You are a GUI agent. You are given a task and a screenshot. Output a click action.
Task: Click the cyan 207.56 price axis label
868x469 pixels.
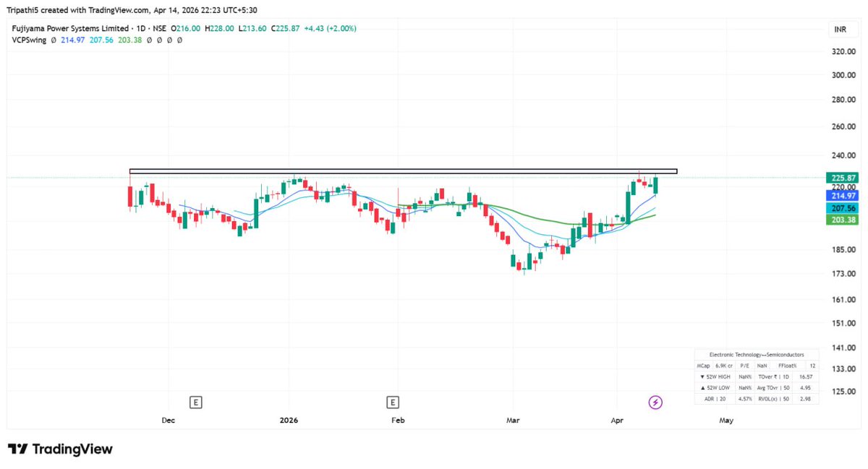point(841,208)
